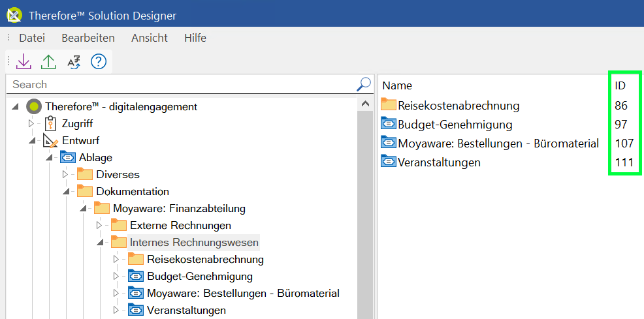Click the Entwurf design ruler icon

[x=50, y=141]
